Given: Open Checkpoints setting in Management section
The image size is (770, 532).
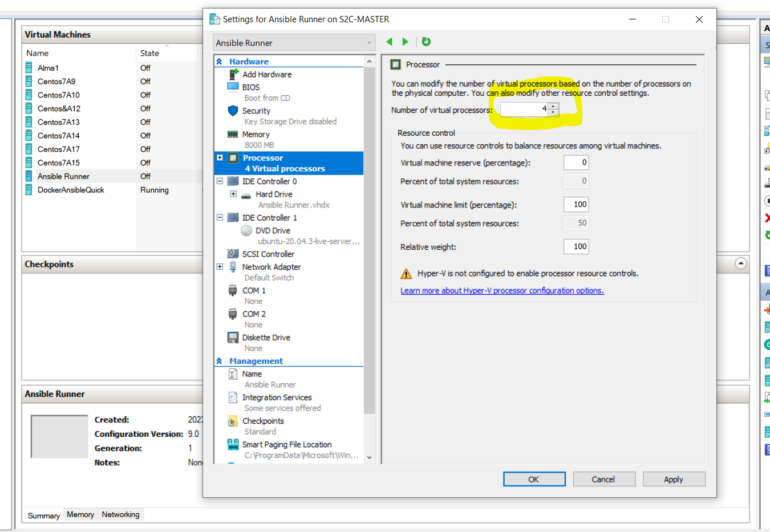Looking at the screenshot, I should [263, 421].
